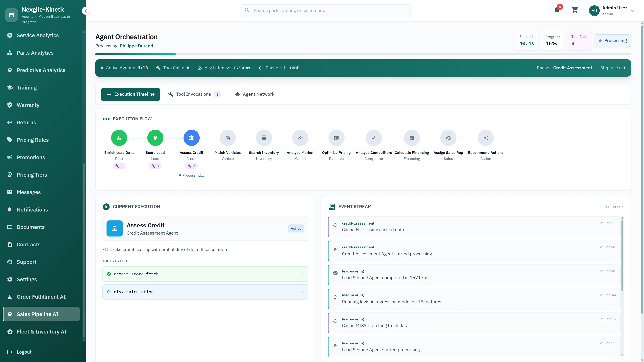644x362 pixels.
Task: Open the notifications bell icon
Action: (x=557, y=11)
